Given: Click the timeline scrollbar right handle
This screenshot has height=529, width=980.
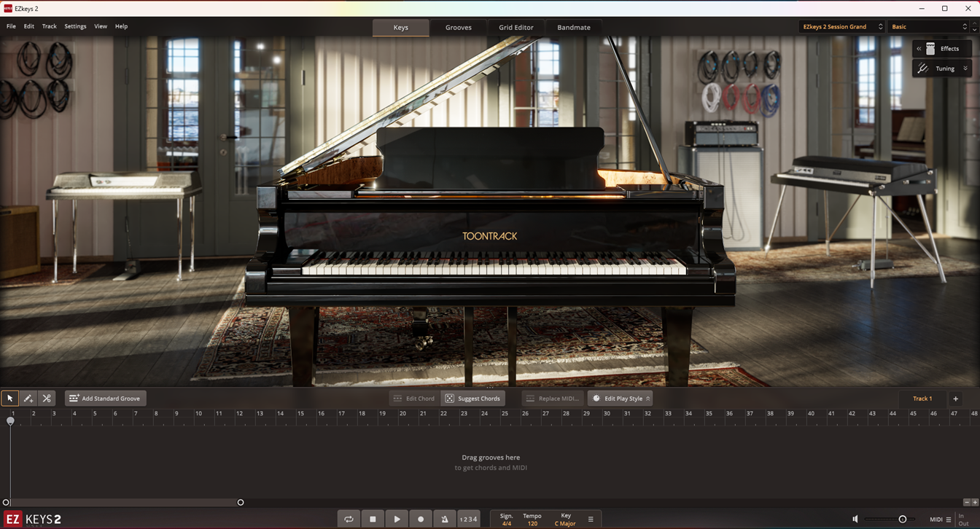Looking at the screenshot, I should pyautogui.click(x=241, y=502).
